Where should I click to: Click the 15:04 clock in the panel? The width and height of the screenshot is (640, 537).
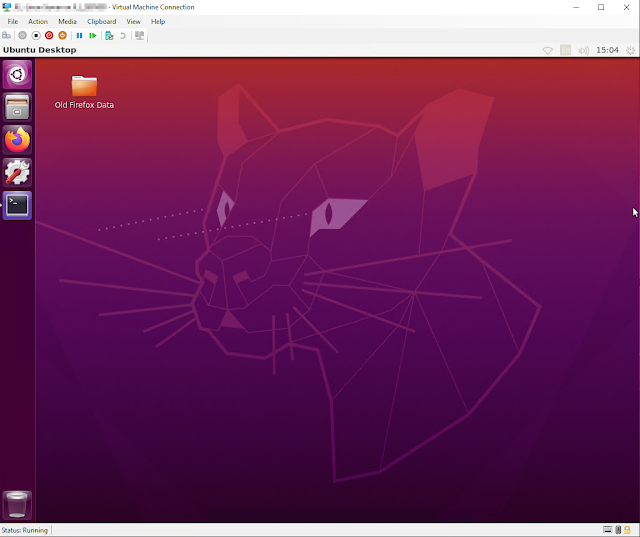(607, 50)
